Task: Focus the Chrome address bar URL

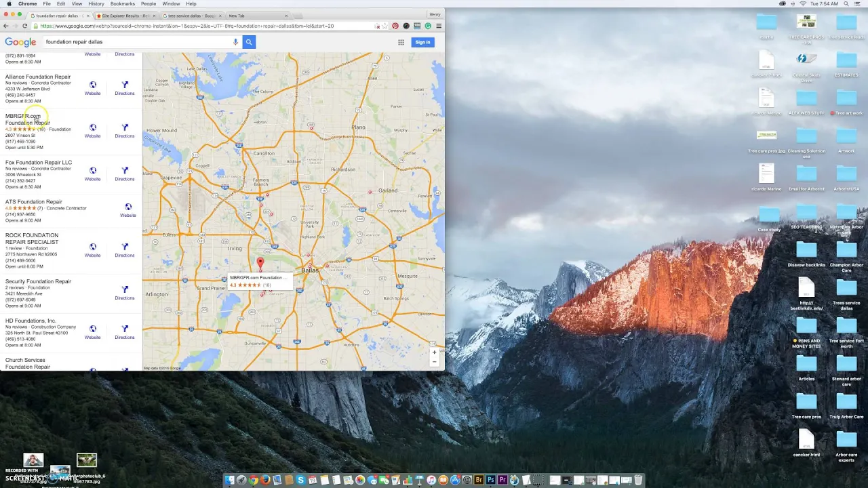Action: 203,26
